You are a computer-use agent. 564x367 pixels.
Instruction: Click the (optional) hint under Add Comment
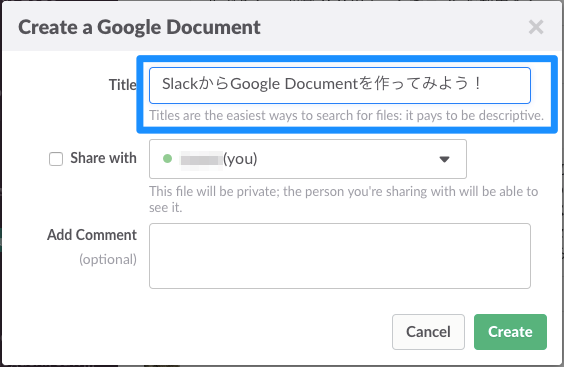coord(108,259)
